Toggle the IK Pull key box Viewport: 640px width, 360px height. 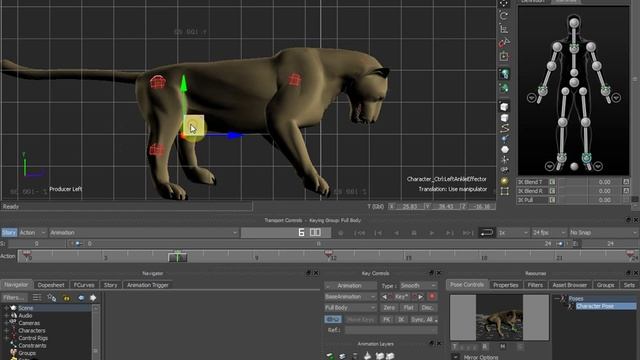point(552,200)
